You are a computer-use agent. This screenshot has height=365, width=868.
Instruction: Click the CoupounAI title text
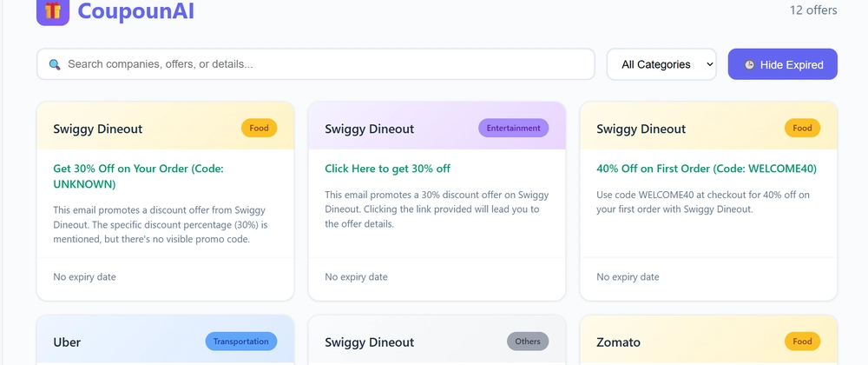[x=135, y=11]
